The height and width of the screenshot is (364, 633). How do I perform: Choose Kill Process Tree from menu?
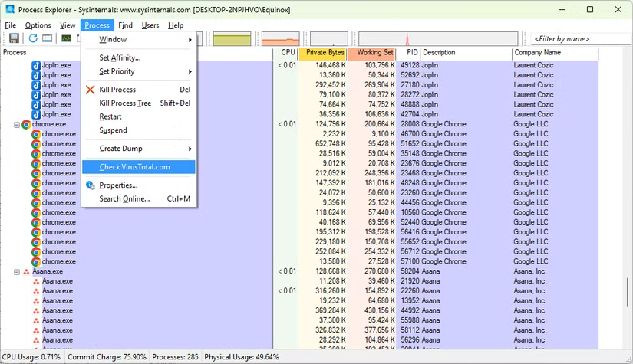(125, 103)
